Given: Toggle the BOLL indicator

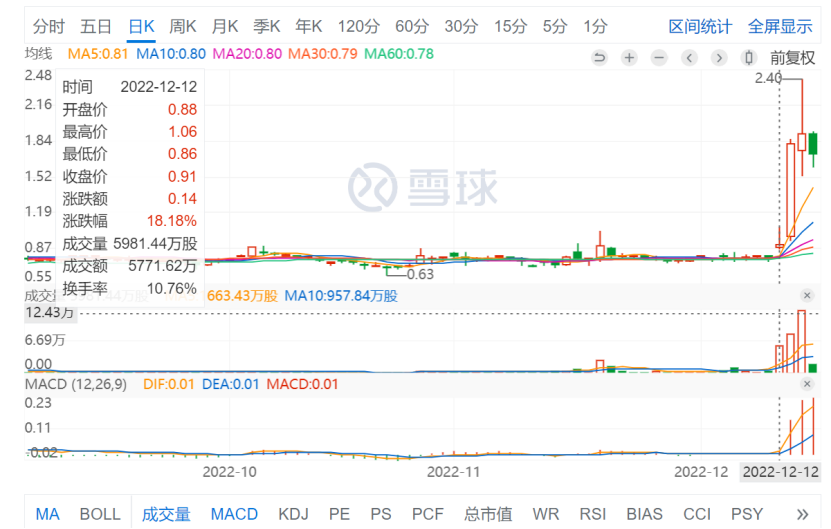Looking at the screenshot, I should (100, 514).
